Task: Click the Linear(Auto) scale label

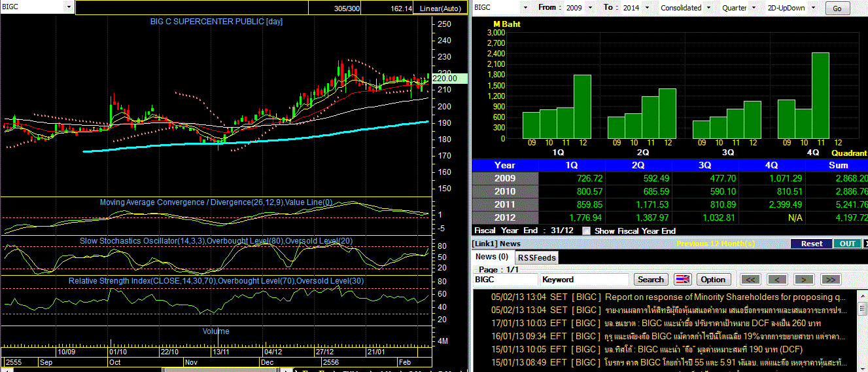Action: [x=441, y=9]
